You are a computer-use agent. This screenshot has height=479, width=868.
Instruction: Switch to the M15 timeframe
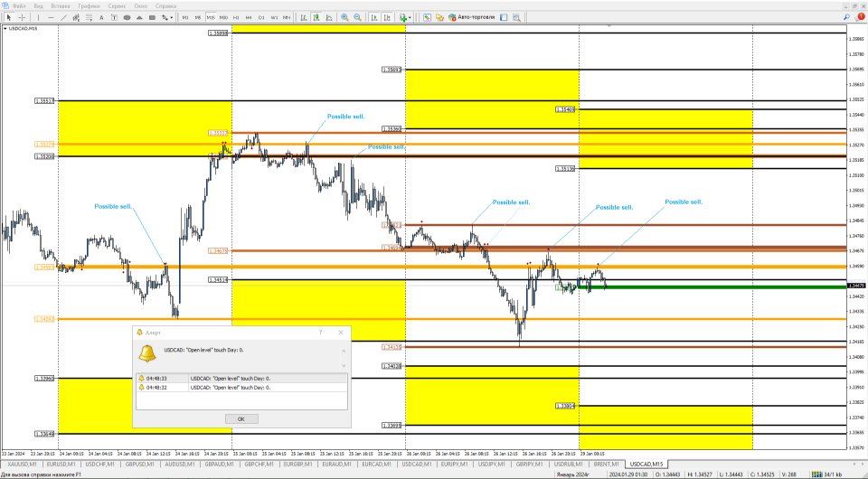tap(211, 17)
